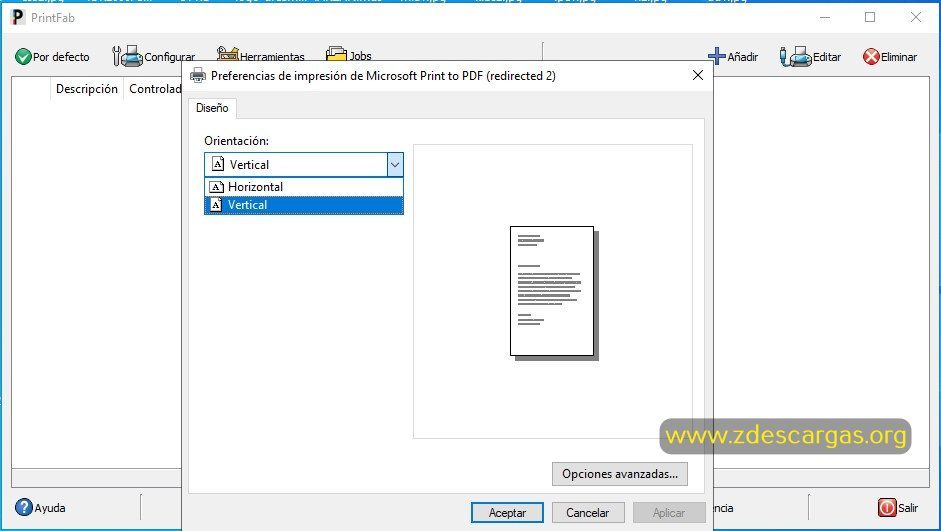Click the Editar printer icon
Image resolution: width=941 pixels, height=531 pixels.
(x=796, y=56)
